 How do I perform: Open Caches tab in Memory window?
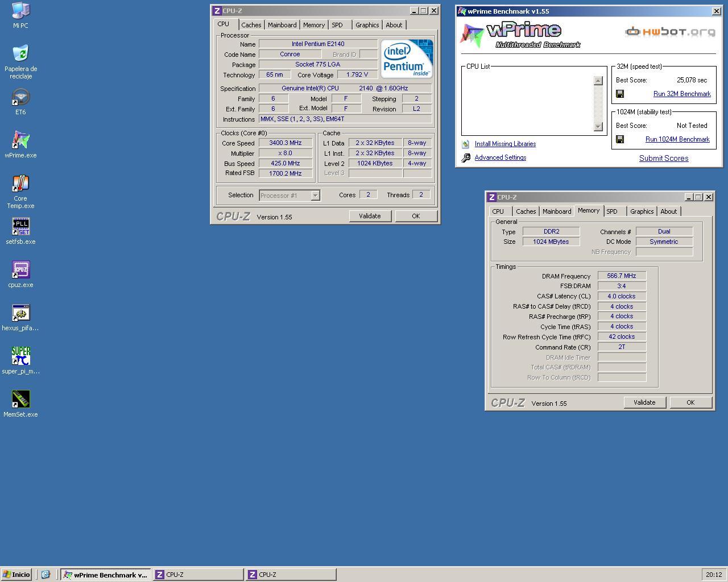click(x=526, y=211)
